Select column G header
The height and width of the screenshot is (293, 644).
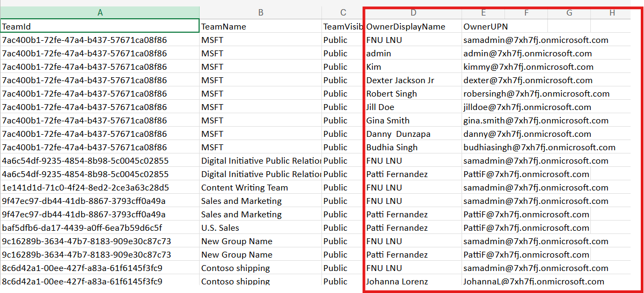pos(569,13)
